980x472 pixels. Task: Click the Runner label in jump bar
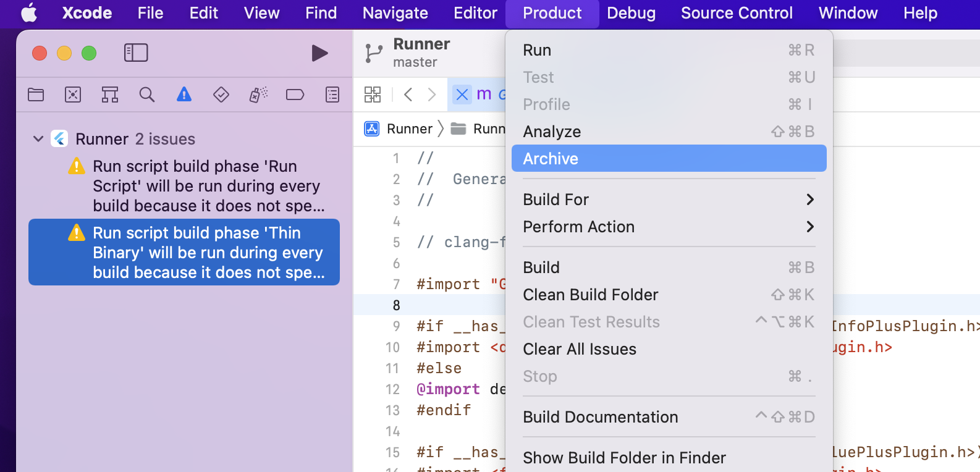click(410, 129)
